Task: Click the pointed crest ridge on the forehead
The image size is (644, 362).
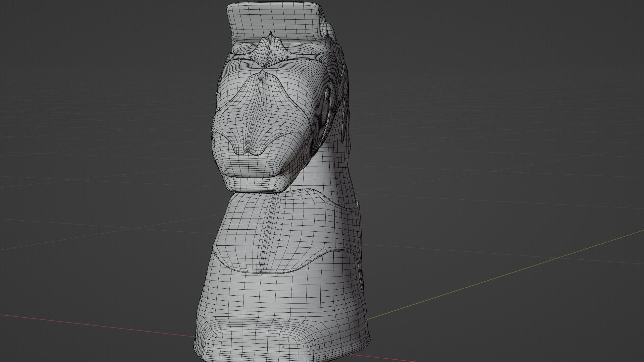Action: click(270, 50)
